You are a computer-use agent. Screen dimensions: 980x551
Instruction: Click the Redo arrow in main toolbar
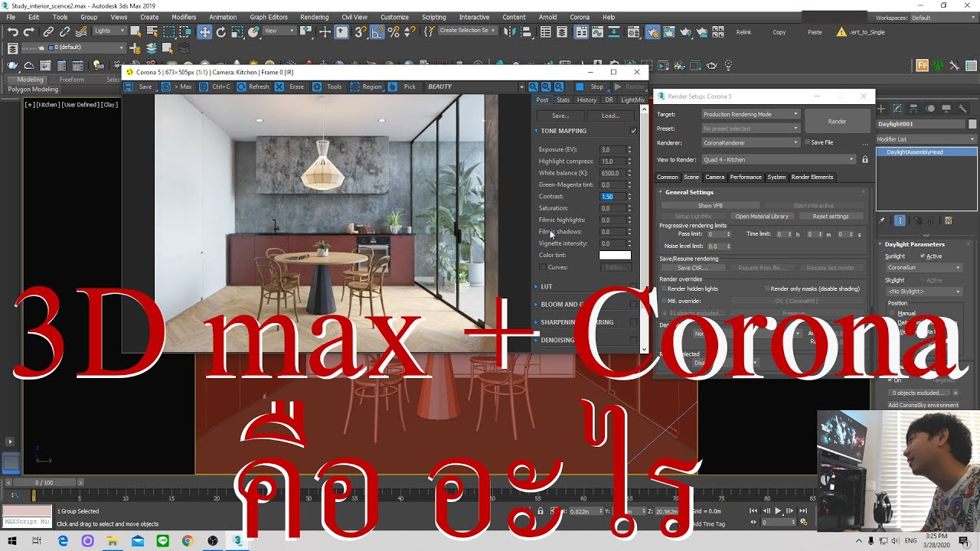[x=29, y=31]
